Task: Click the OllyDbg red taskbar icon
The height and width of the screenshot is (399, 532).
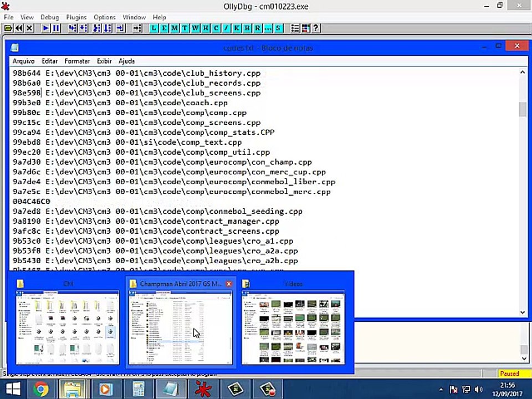Action: click(x=203, y=389)
